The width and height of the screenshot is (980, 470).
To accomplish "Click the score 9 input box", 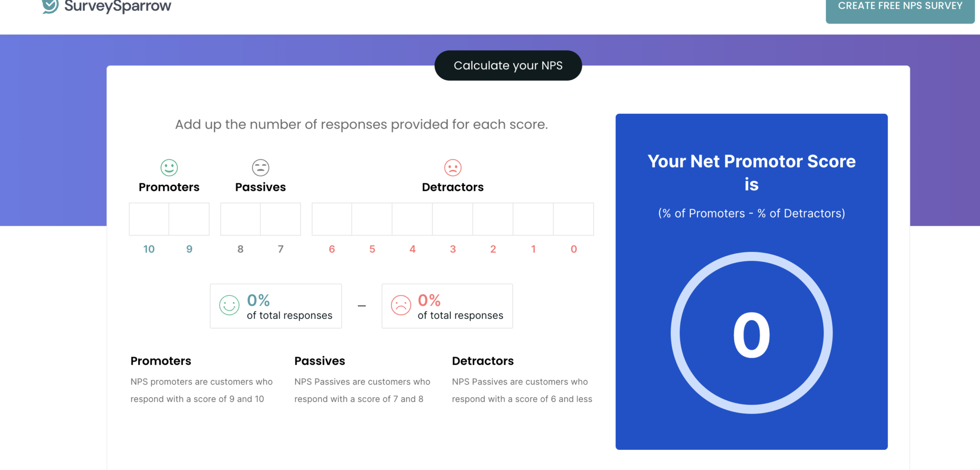I will [189, 219].
